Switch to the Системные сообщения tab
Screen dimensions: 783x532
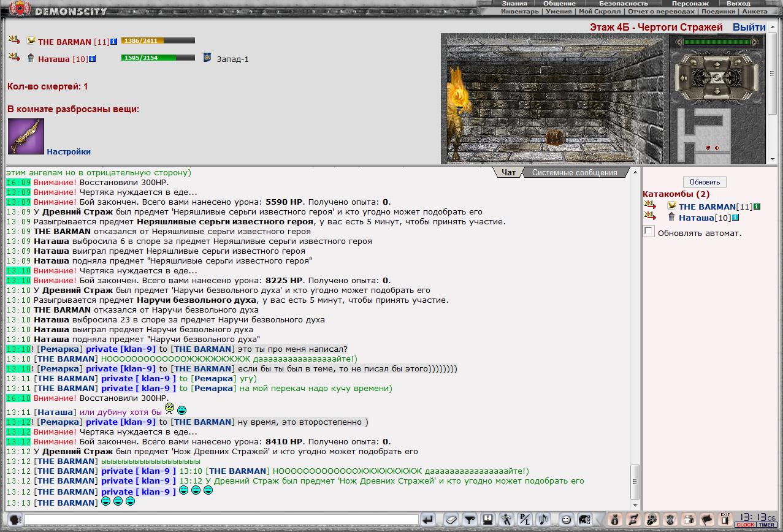575,173
